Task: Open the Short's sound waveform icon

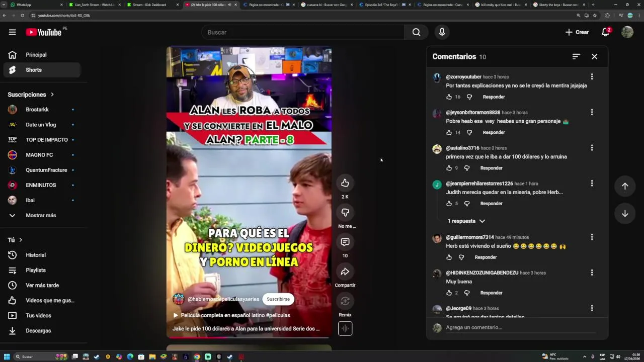Action: tap(345, 329)
